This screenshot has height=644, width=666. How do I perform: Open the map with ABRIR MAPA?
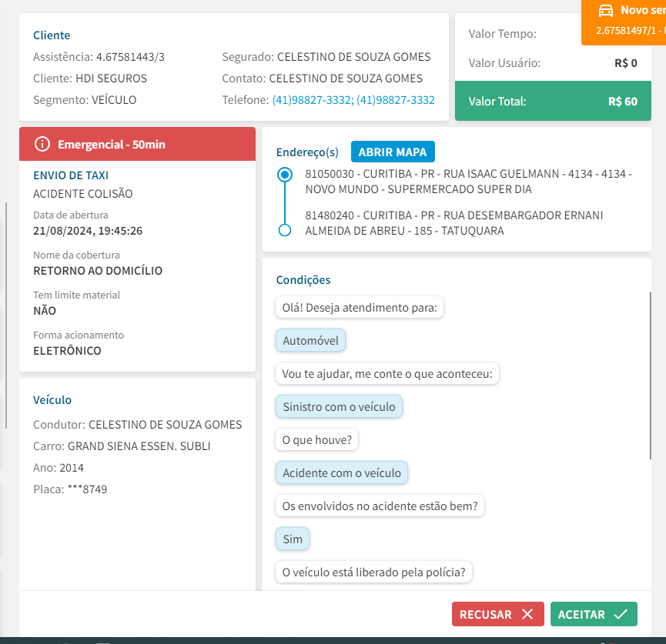[x=393, y=152]
